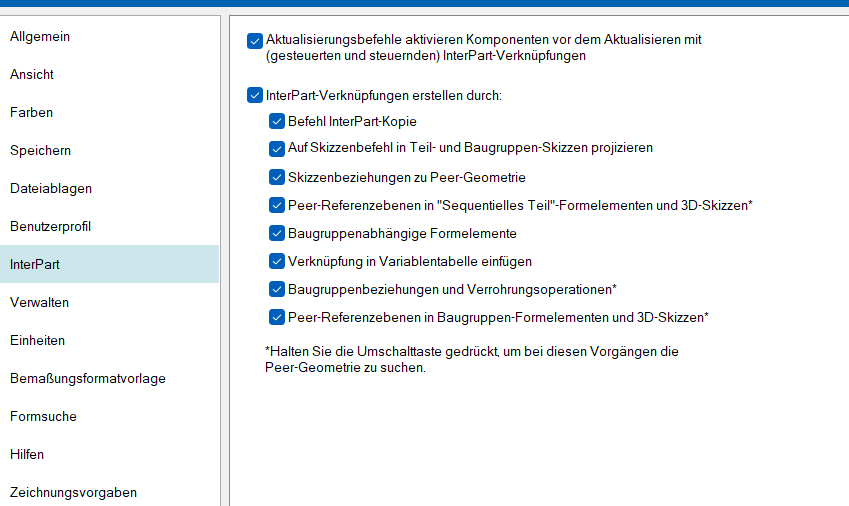
Task: Switch to the Ansicht category
Action: (x=109, y=74)
